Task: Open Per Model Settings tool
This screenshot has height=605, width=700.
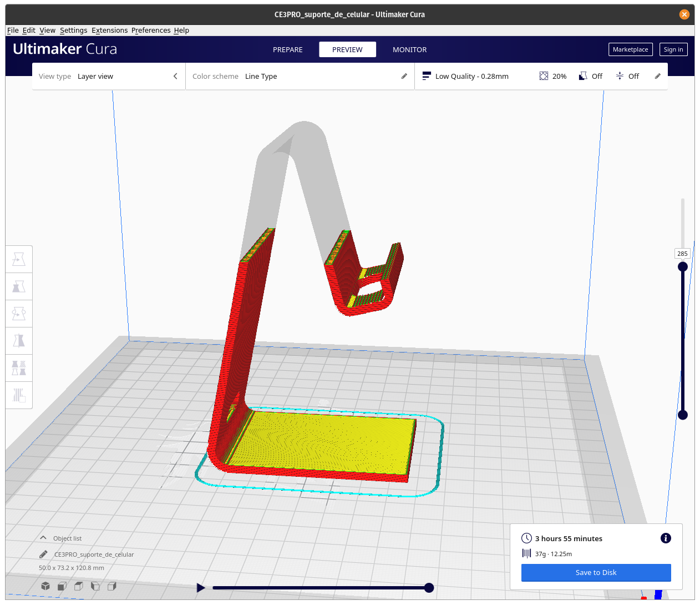Action: 19,368
